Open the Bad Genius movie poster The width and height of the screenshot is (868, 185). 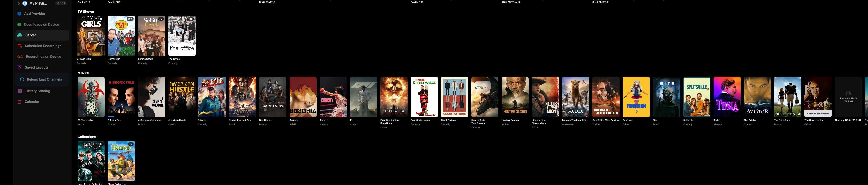click(x=273, y=97)
